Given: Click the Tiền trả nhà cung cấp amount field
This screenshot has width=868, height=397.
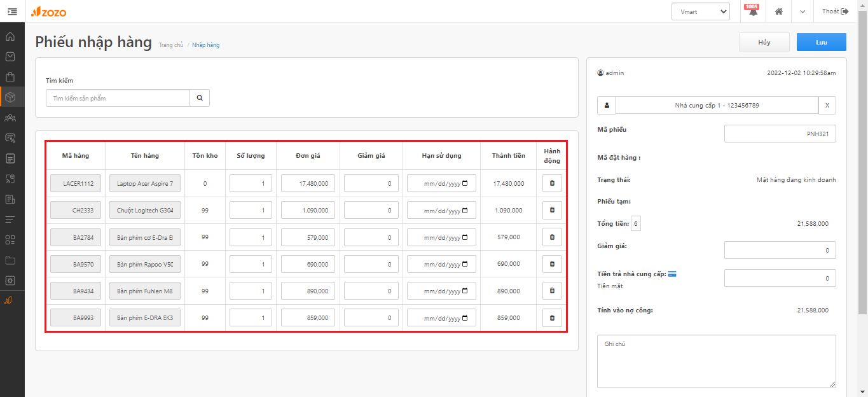Looking at the screenshot, I should 780,278.
